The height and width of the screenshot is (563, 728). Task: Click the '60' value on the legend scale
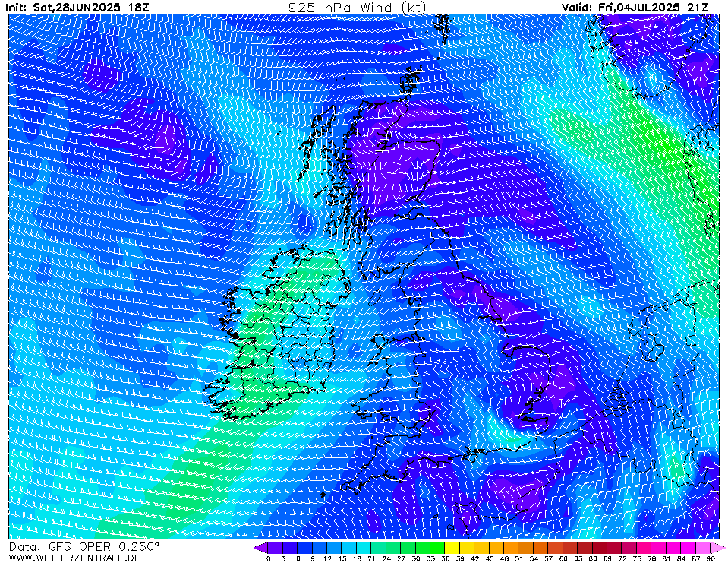point(563,558)
